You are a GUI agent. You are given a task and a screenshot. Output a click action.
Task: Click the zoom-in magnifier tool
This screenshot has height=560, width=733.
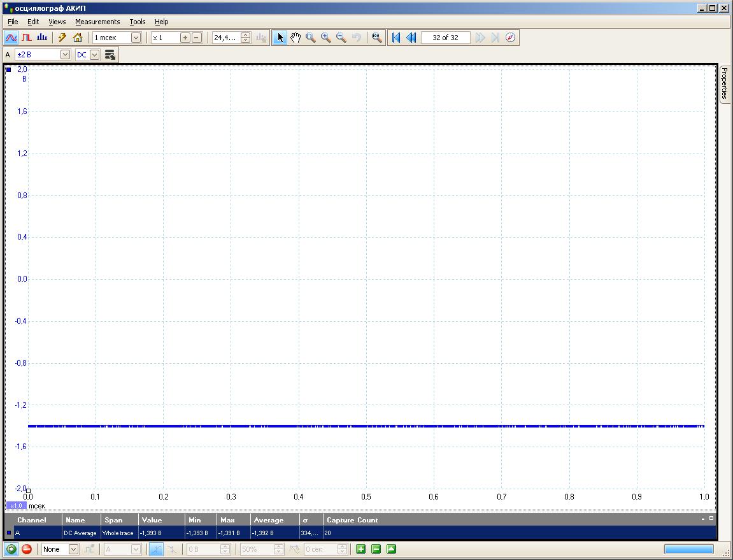(x=326, y=38)
